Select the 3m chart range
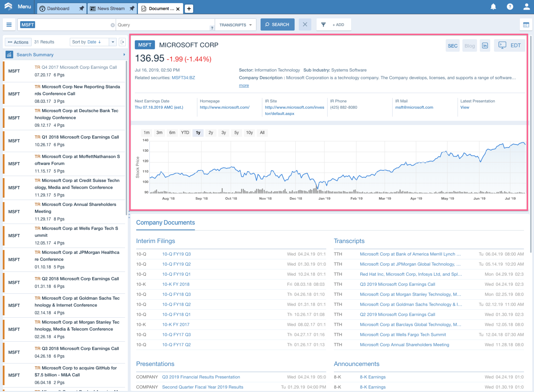 point(159,133)
